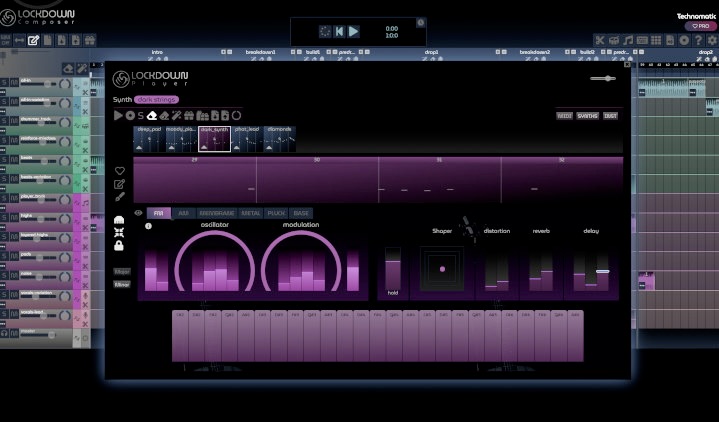Image resolution: width=719 pixels, height=422 pixels.
Task: Click the new file icon in Composer toolbar
Action: [x=48, y=40]
